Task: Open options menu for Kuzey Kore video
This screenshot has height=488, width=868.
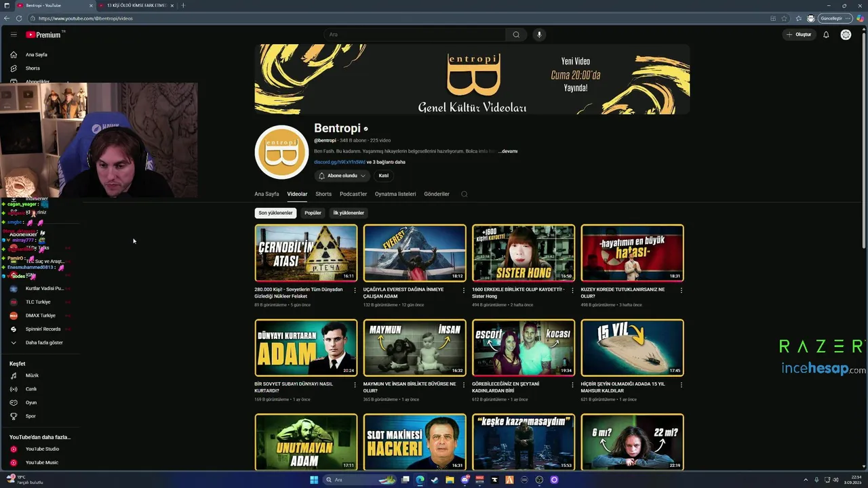Action: (x=681, y=290)
